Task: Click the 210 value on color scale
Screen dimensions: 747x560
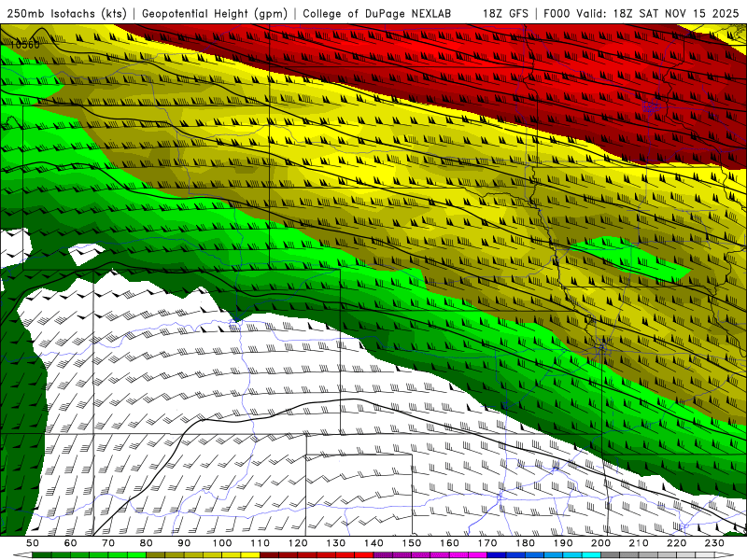Action: point(639,543)
